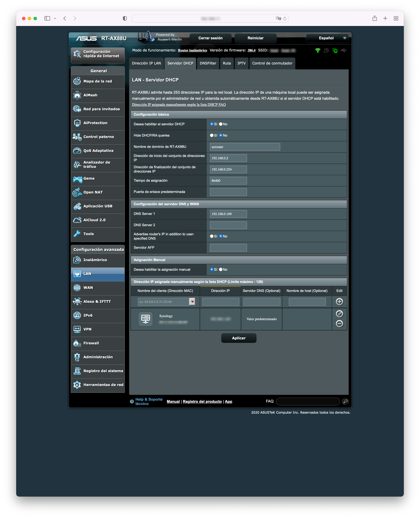Click Cerrar sesión button
Image resolution: width=420 pixels, height=518 pixels.
[x=210, y=38]
